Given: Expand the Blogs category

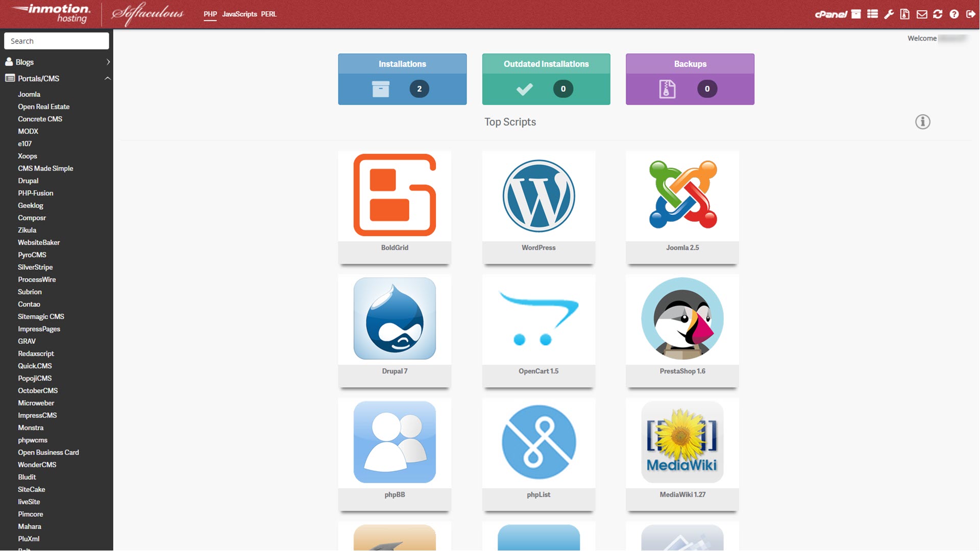Looking at the screenshot, I should (57, 62).
